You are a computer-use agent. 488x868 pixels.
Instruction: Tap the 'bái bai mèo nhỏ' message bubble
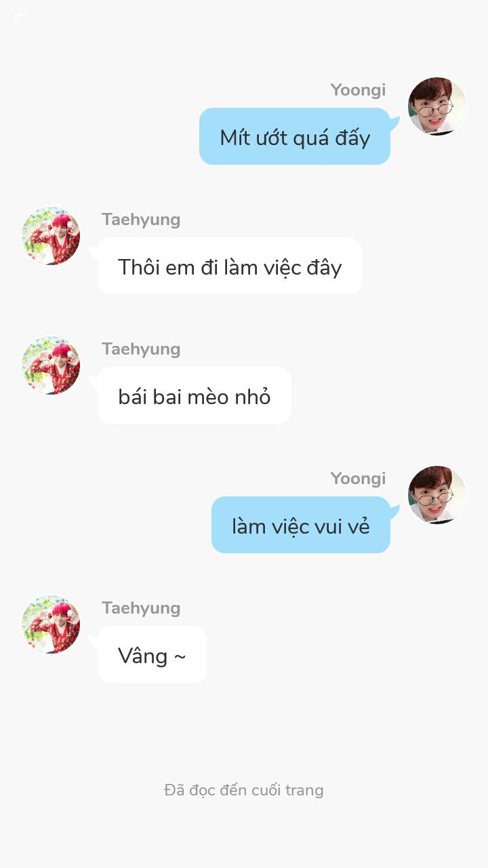(195, 395)
